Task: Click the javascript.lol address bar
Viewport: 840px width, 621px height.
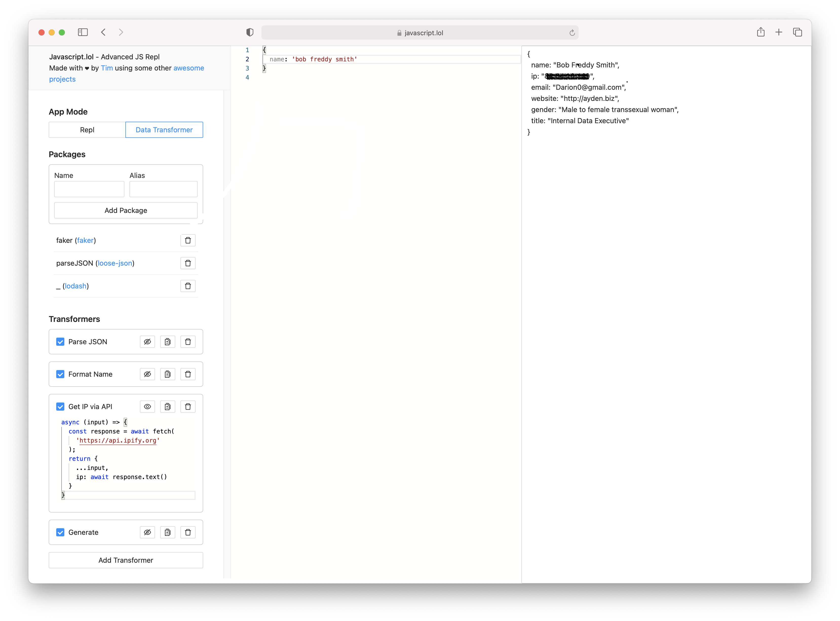Action: (420, 33)
